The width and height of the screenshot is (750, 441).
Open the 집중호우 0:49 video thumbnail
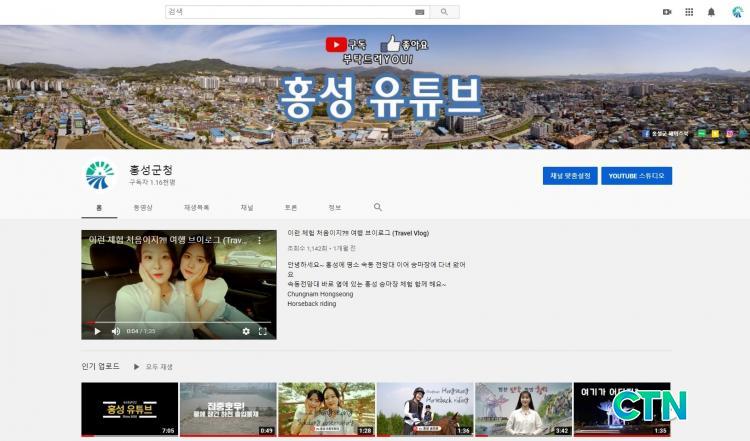pos(228,409)
